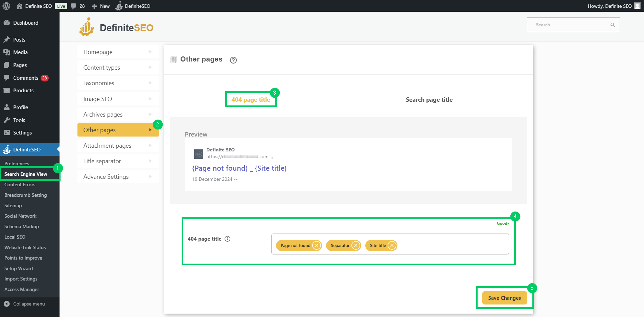Click the site favicon in preview
Screen dimensions: 644x317
coord(199,154)
